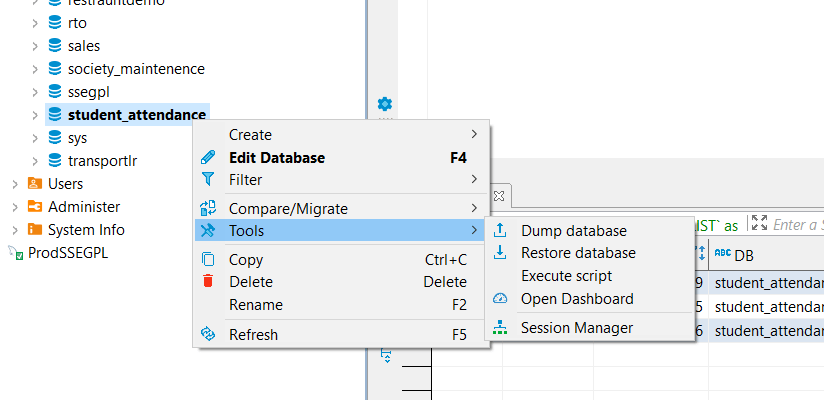
Task: Select Session Manager option
Action: (590, 328)
